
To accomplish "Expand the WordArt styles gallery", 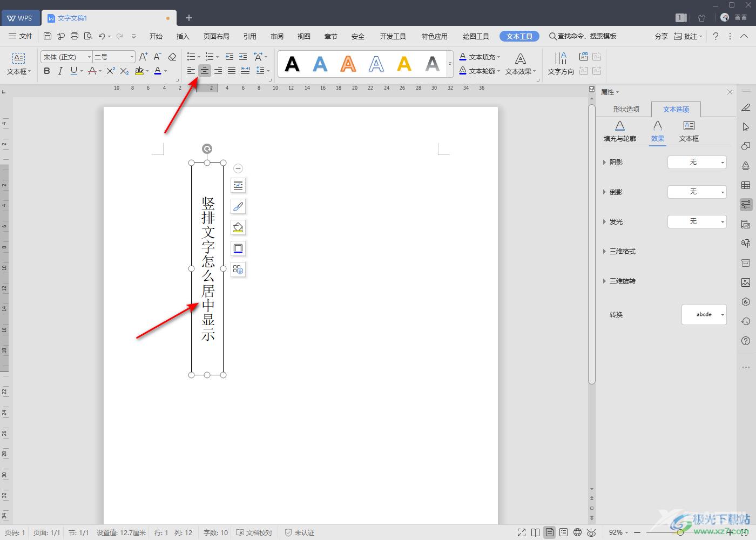I will (x=450, y=64).
